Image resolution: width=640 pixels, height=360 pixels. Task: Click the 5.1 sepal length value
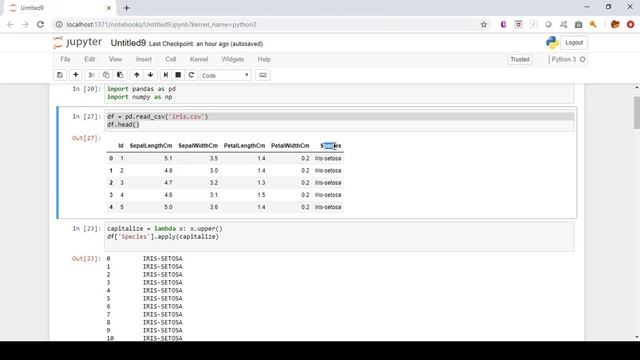click(168, 158)
